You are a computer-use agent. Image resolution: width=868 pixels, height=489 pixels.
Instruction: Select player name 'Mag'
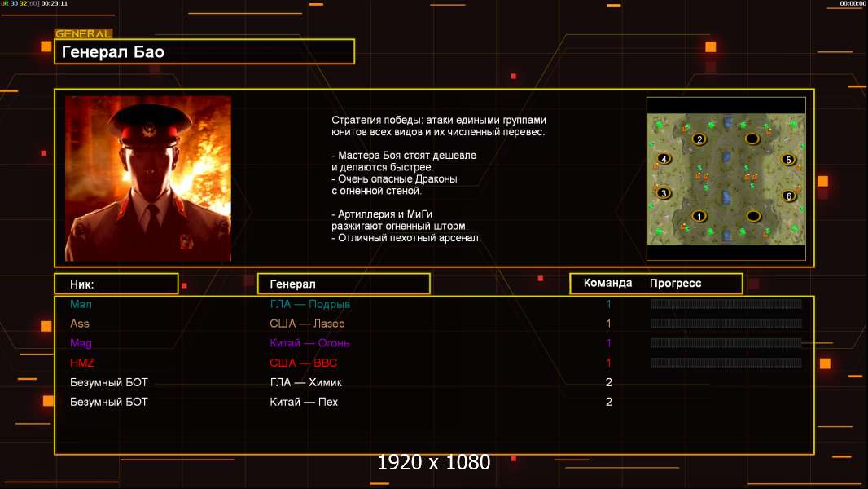point(81,343)
